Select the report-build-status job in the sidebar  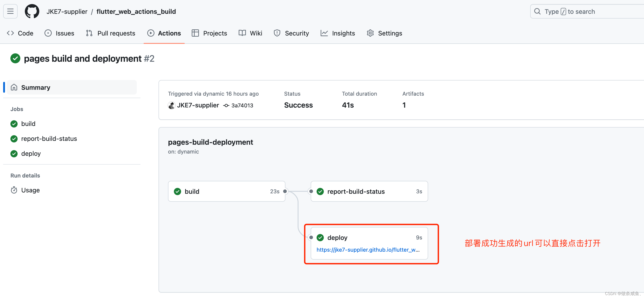pyautogui.click(x=49, y=138)
